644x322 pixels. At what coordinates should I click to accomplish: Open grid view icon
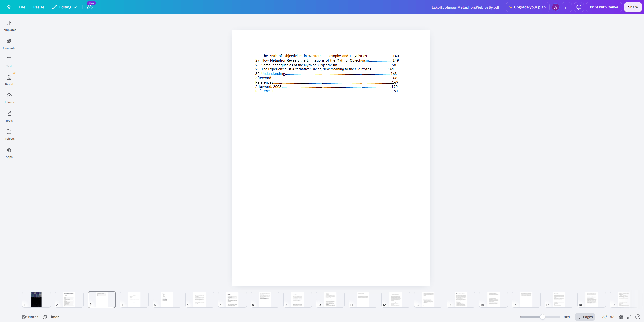click(621, 317)
